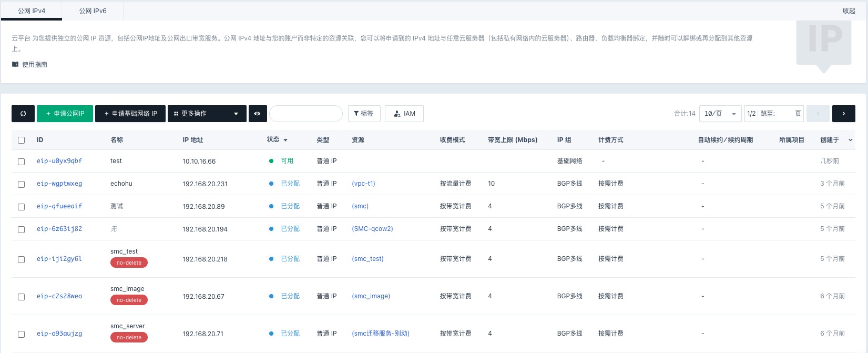Click the 申请公网IP button
Screen dimensions: 868x353
tap(65, 114)
